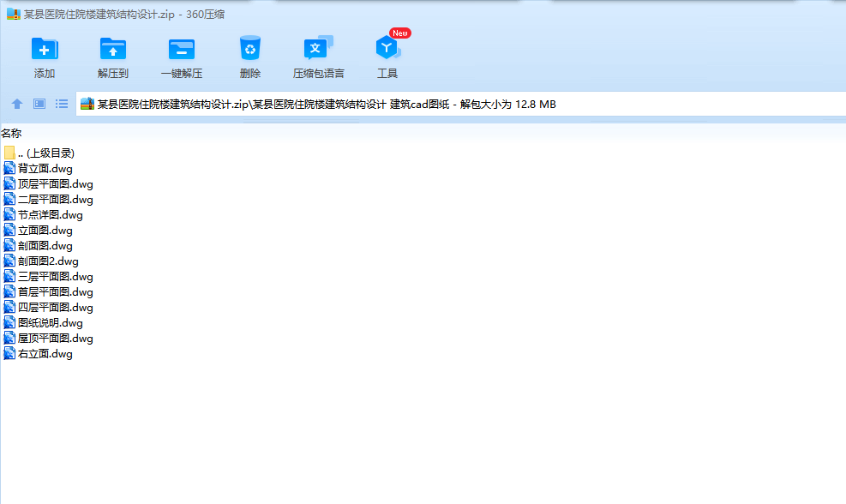Select the file name 四层平面图.dwg
Screen dimensions: 846x504
point(56,307)
